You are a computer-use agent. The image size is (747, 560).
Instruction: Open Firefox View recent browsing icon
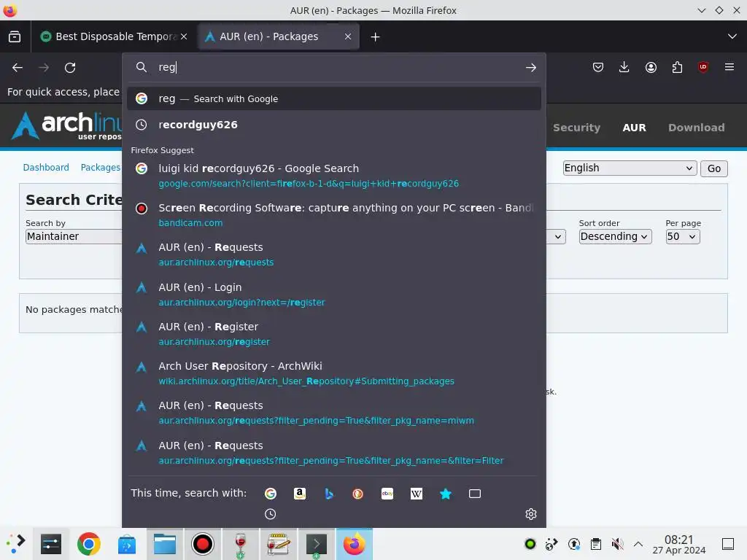[15, 36]
